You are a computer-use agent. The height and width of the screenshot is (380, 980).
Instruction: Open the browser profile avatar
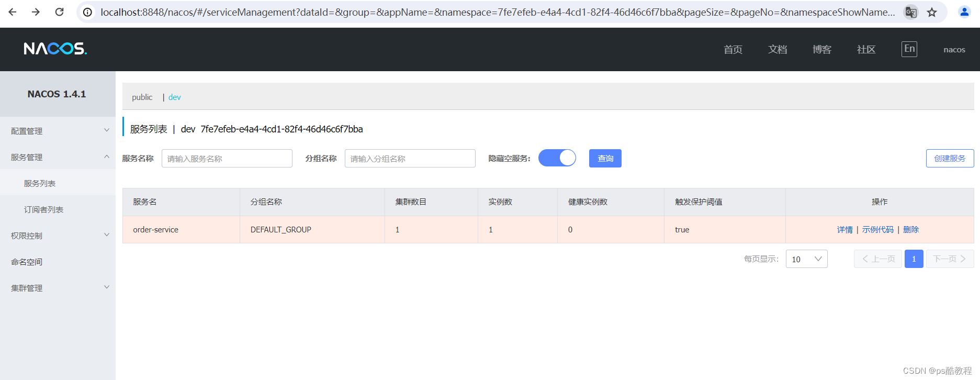[x=964, y=12]
